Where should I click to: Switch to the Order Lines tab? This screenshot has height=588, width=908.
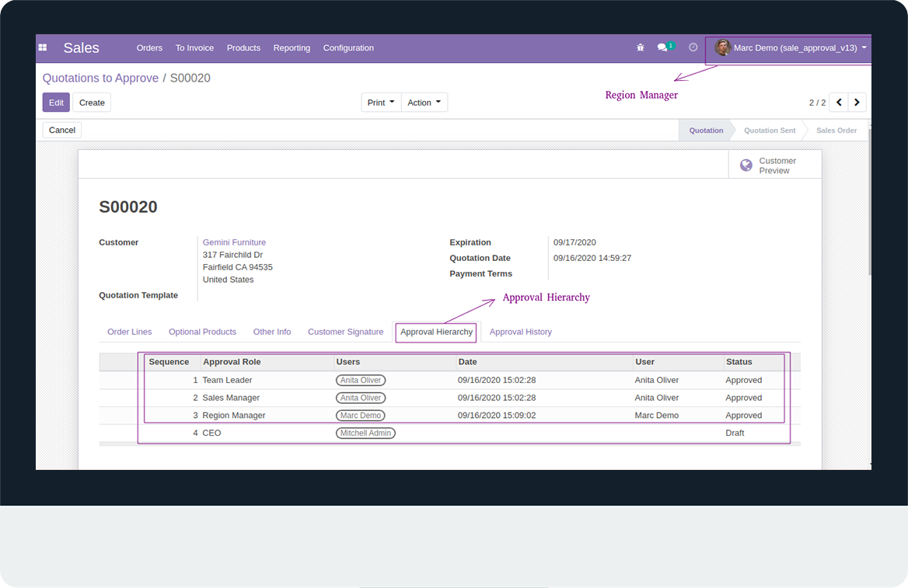[x=130, y=332]
